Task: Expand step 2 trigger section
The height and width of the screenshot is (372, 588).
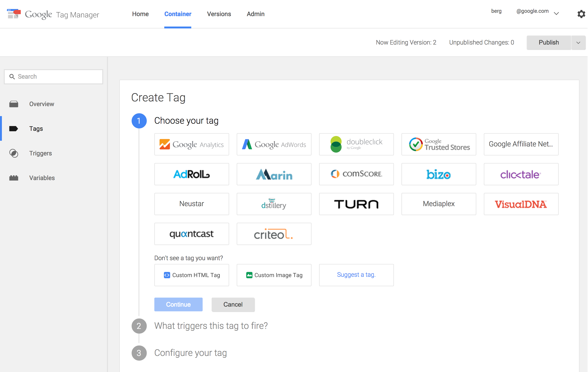Action: pyautogui.click(x=211, y=326)
